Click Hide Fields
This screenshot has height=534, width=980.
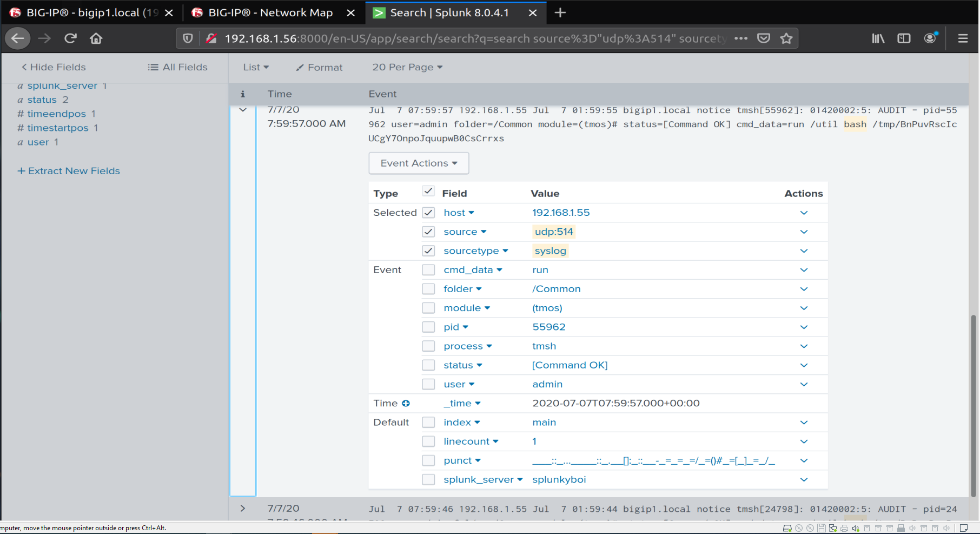pos(54,67)
